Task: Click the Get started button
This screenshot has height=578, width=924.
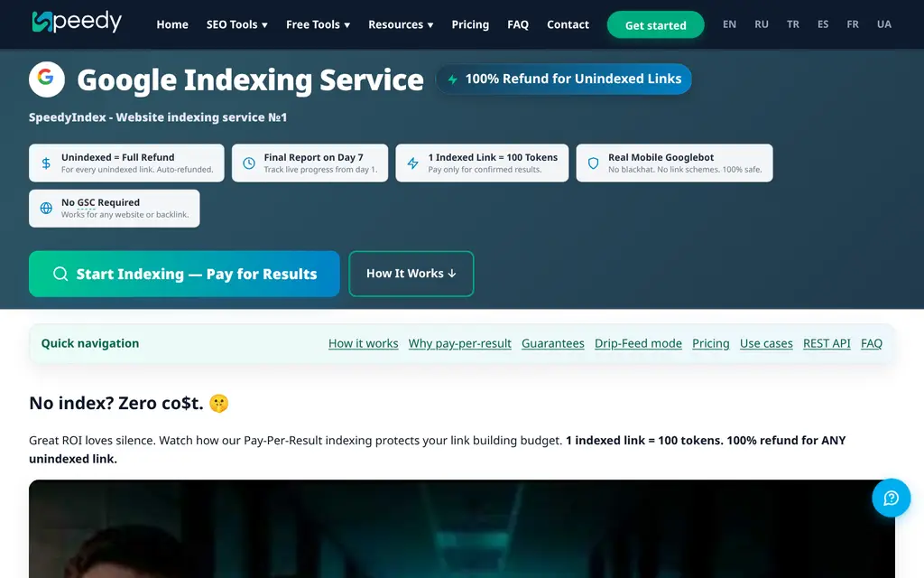Action: click(x=656, y=24)
